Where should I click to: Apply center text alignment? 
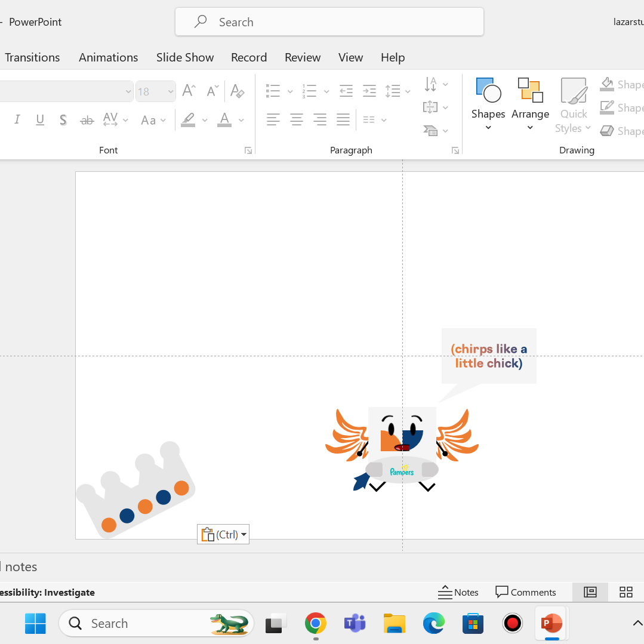click(297, 120)
